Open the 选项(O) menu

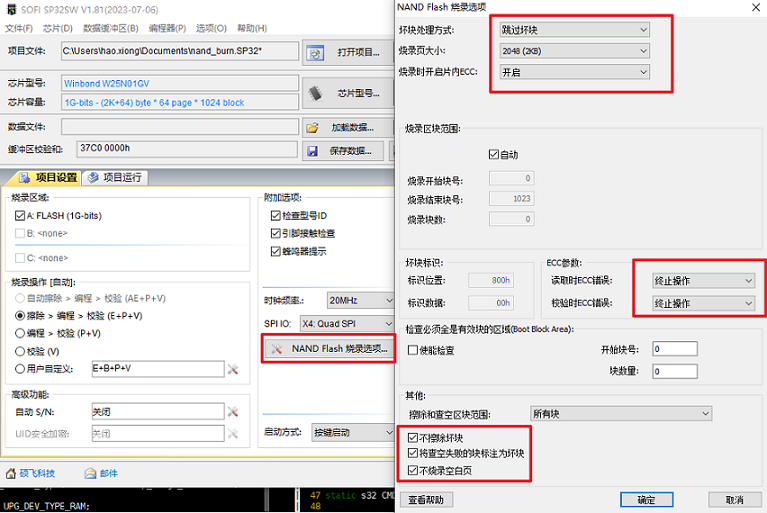[x=211, y=28]
